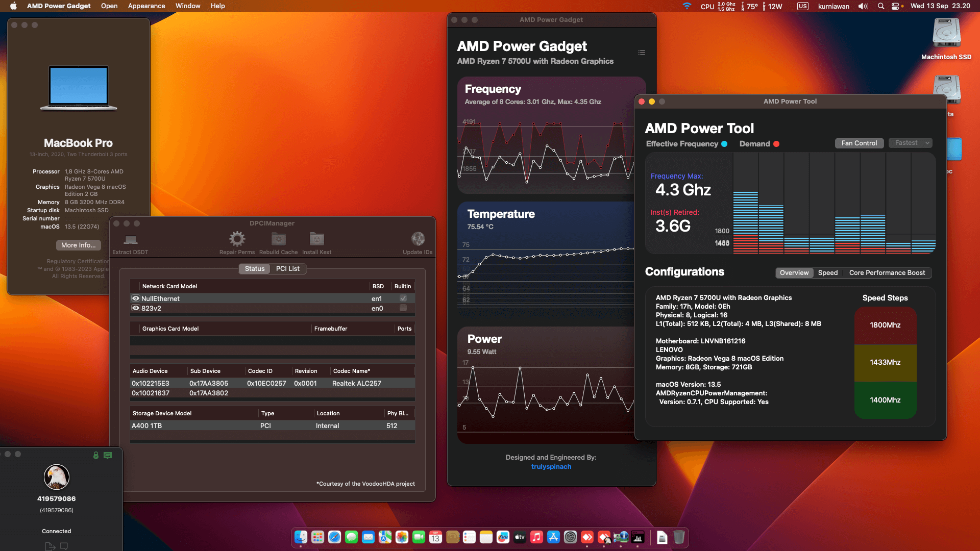Open Appearance menu
The height and width of the screenshot is (551, 980).
point(146,6)
